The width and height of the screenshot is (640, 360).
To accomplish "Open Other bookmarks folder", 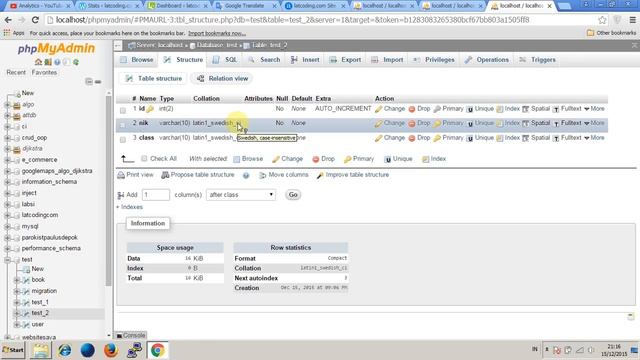I will click(x=611, y=33).
